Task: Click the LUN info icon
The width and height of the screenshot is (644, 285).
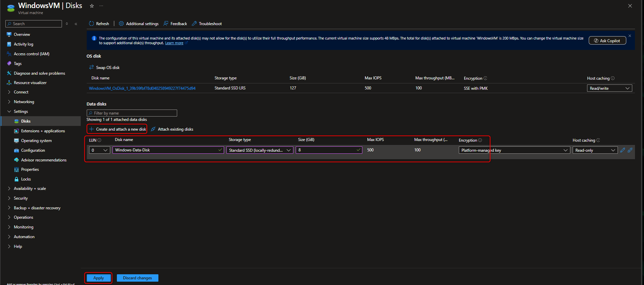Action: tap(99, 140)
